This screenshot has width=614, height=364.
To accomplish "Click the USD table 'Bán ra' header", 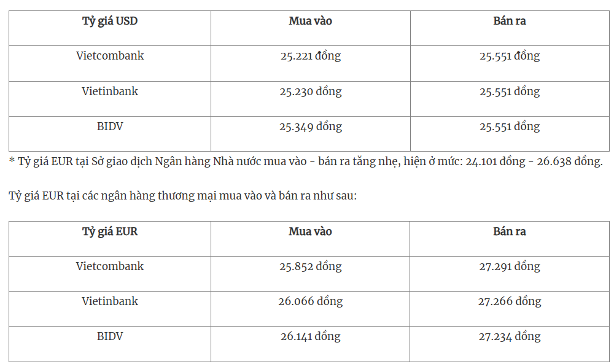I will pyautogui.click(x=510, y=21).
